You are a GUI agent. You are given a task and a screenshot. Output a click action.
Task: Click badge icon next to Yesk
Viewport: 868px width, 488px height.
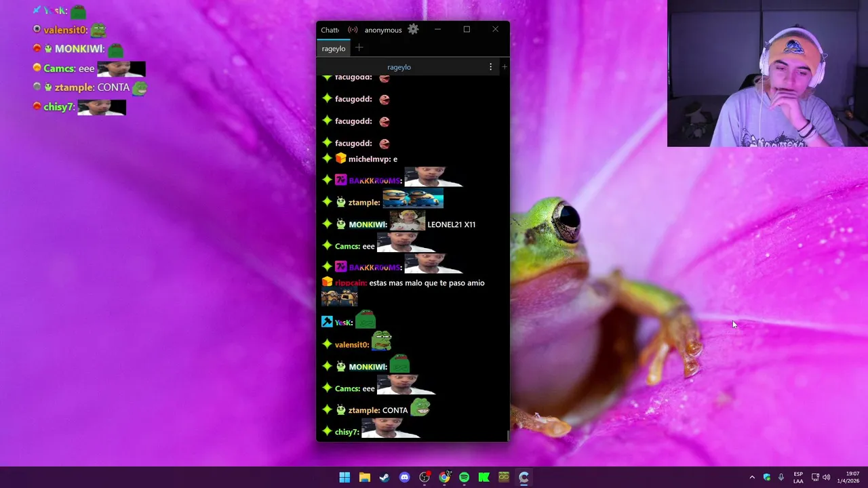point(327,322)
